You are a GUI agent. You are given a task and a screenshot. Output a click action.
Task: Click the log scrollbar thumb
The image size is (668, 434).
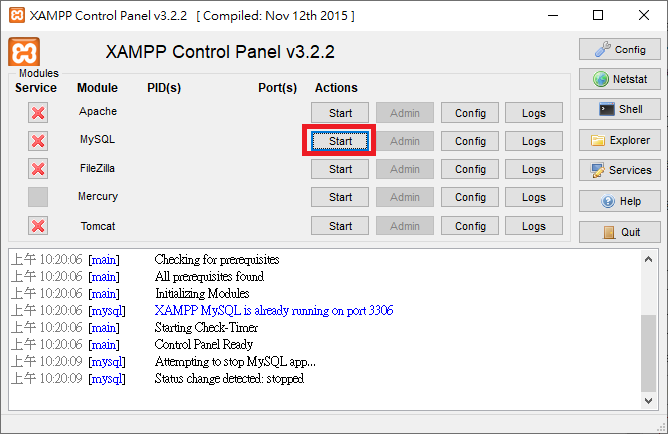click(648, 353)
